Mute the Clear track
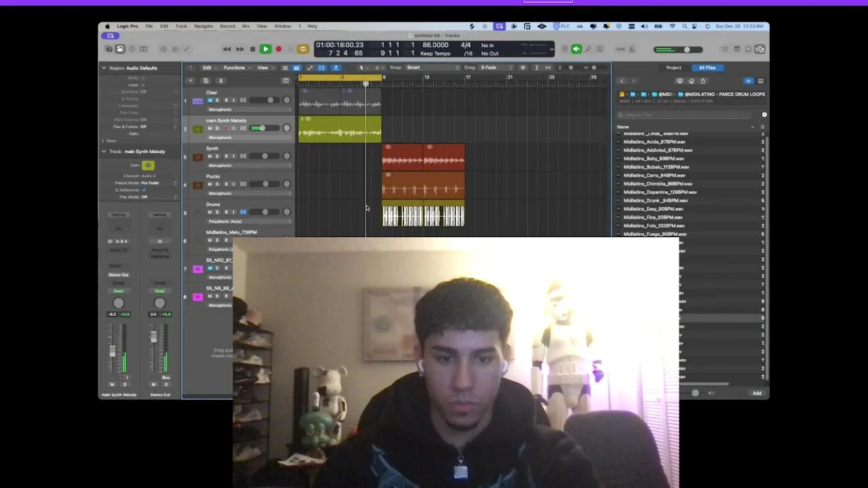This screenshot has width=868, height=488. pyautogui.click(x=210, y=100)
